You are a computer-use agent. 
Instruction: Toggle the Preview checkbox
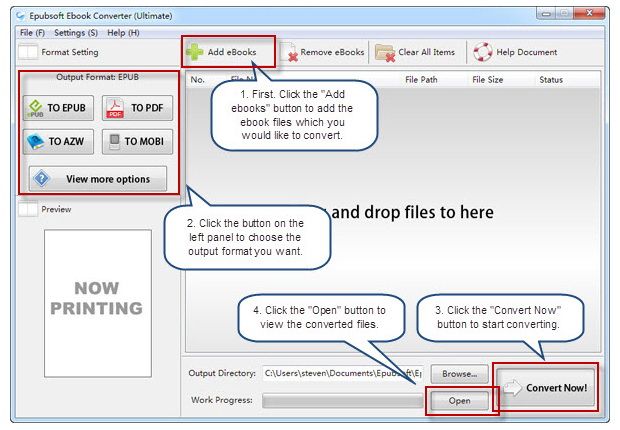28,209
